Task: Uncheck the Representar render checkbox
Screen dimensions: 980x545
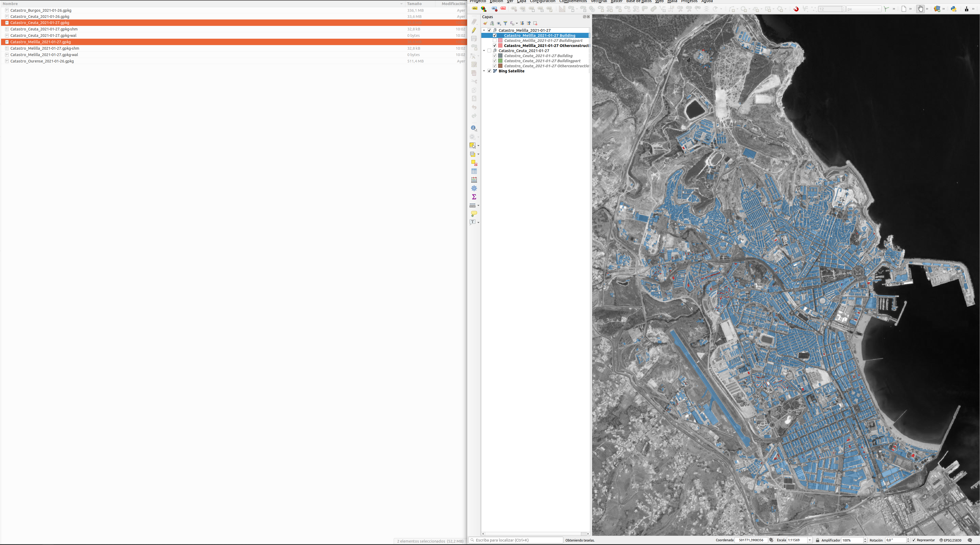Action: point(914,540)
